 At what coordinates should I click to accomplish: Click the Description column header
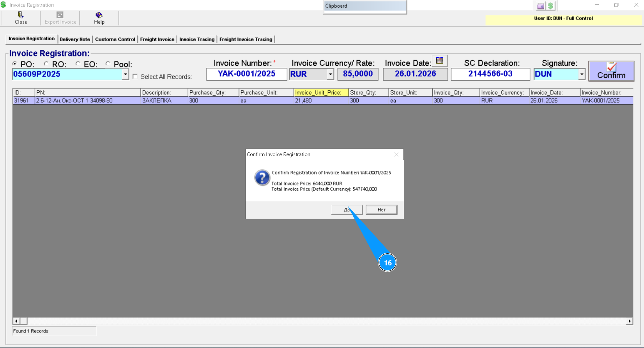(x=165, y=92)
